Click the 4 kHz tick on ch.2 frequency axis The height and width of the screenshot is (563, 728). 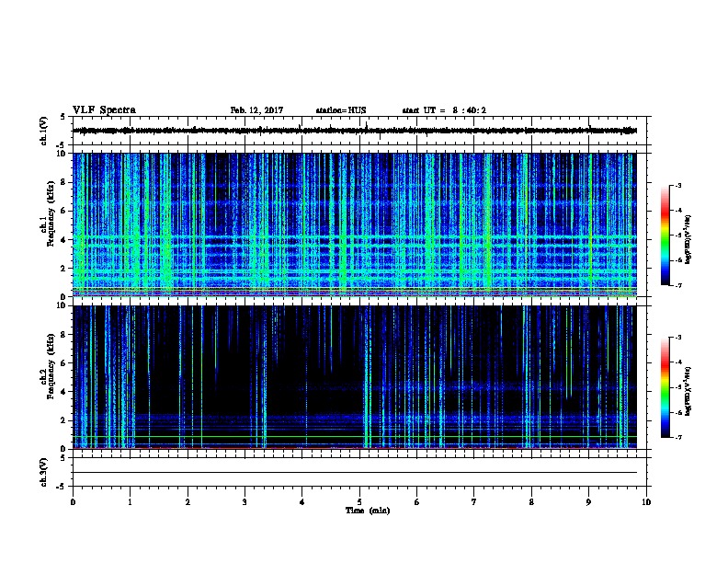[x=64, y=392]
